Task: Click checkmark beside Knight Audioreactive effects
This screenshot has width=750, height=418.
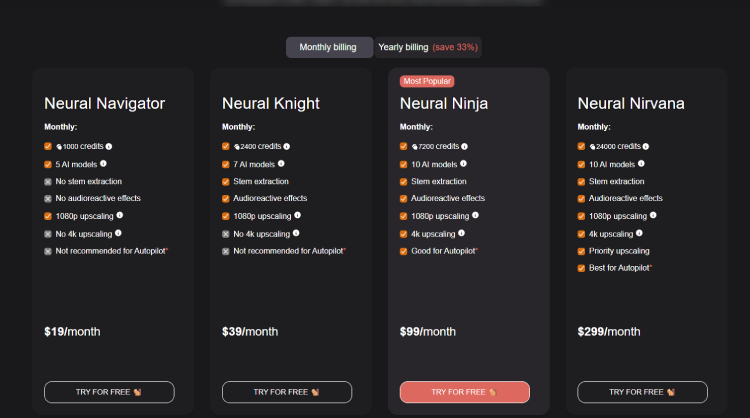Action: (226, 198)
